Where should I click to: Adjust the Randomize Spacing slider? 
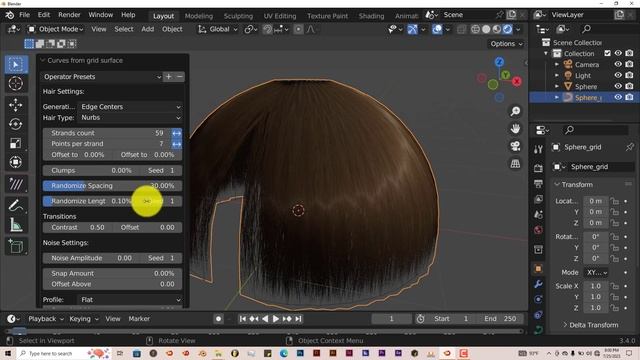(x=112, y=186)
